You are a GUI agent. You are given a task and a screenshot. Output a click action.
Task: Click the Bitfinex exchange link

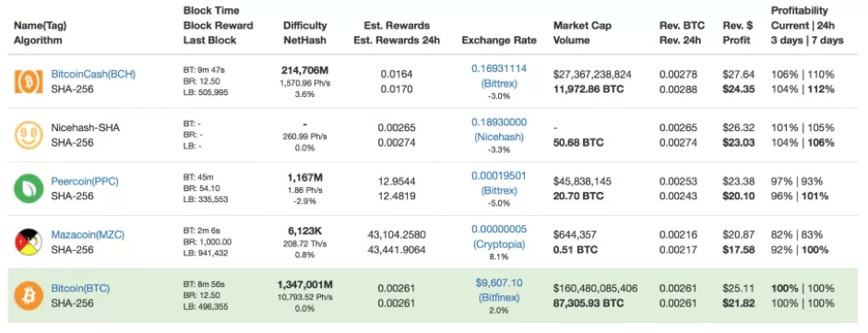click(499, 298)
